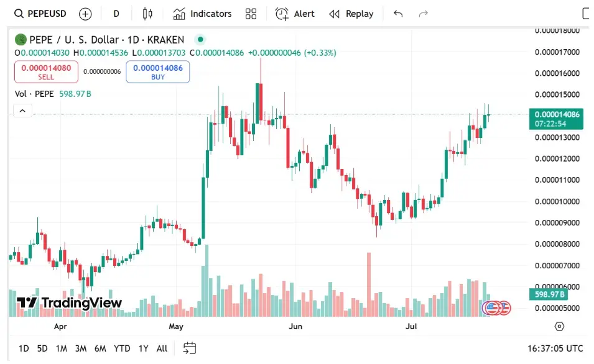Viewport: 594px width, 364px height.
Task: Select the 3M time range
Action: [x=81, y=348]
